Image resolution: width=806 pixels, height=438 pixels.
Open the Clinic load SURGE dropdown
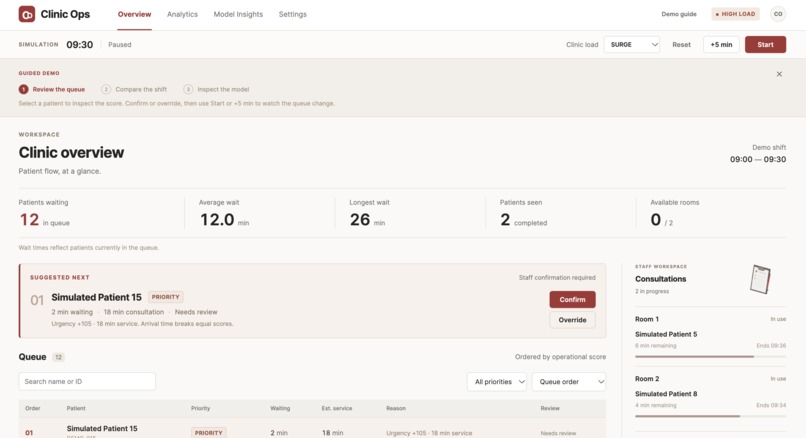pyautogui.click(x=632, y=45)
